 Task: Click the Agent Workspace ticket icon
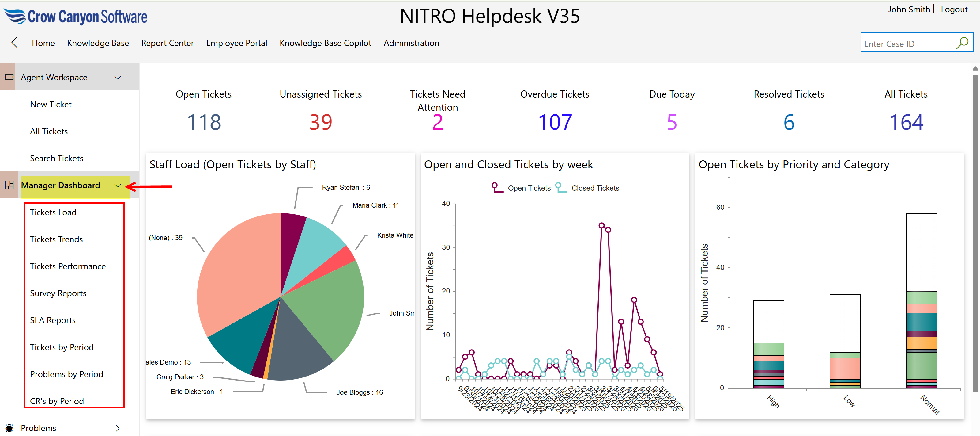point(9,77)
